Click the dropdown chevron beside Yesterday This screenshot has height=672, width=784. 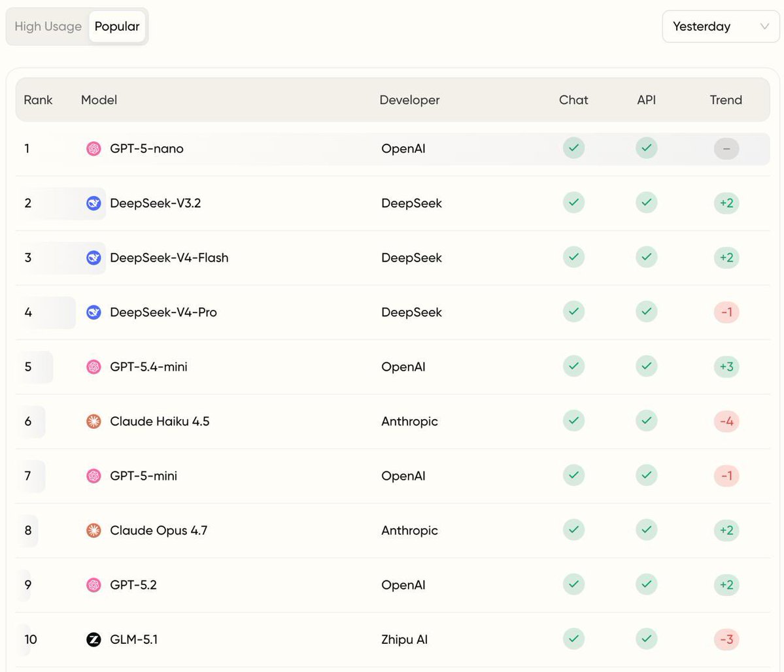pyautogui.click(x=764, y=27)
